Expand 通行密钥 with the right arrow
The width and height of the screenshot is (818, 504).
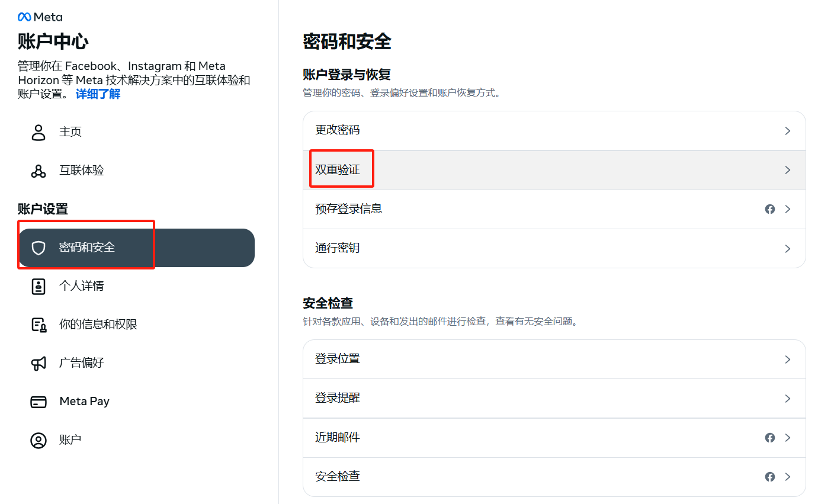787,249
